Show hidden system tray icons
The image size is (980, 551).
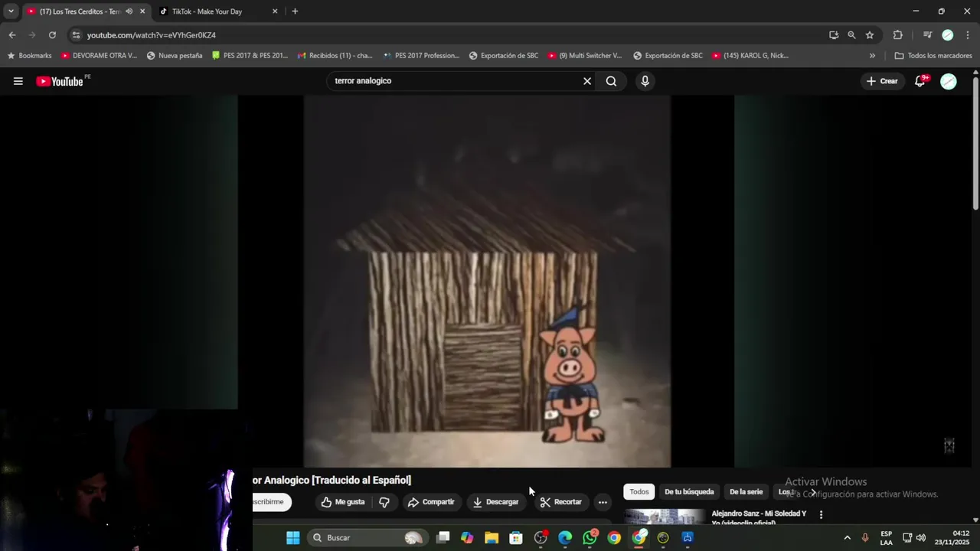[x=847, y=538]
